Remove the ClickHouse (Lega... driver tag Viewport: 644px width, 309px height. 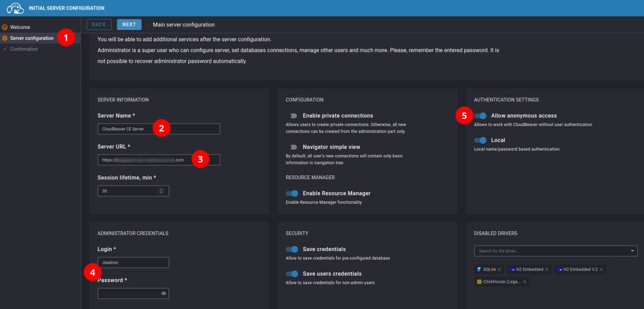point(524,282)
